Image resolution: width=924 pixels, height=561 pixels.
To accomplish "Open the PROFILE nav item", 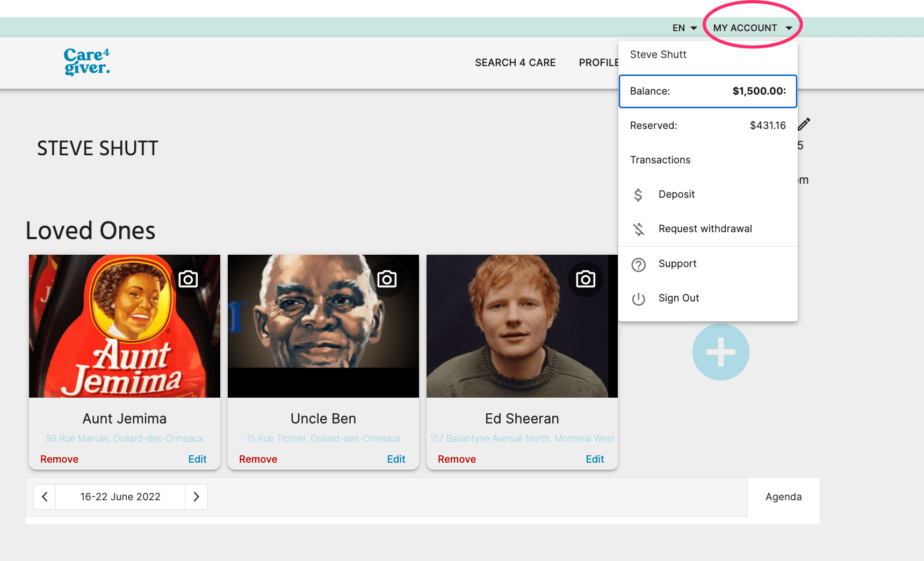I will (x=599, y=63).
